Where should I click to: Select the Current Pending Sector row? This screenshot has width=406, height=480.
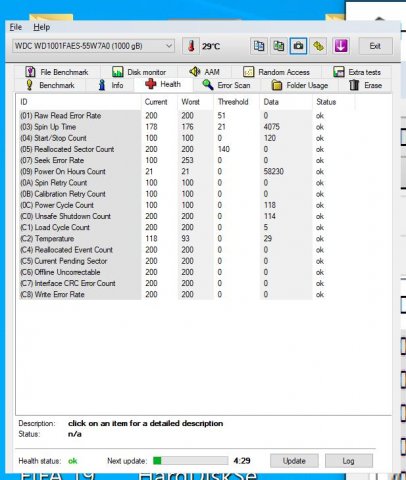tap(187, 261)
